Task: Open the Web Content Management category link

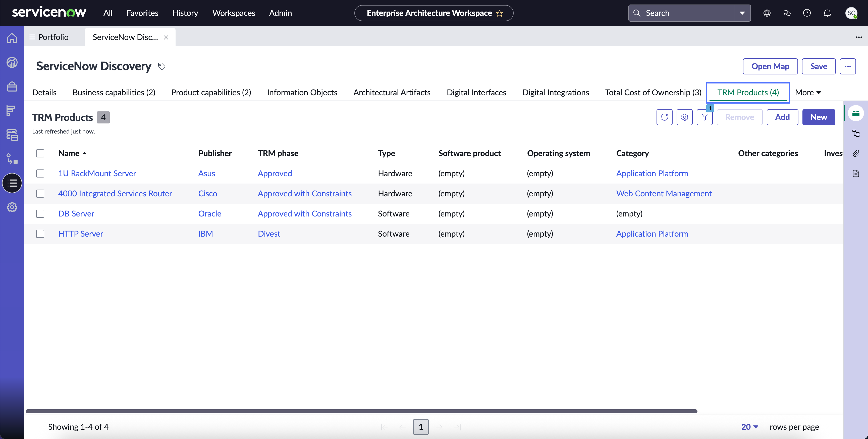Action: coord(664,193)
